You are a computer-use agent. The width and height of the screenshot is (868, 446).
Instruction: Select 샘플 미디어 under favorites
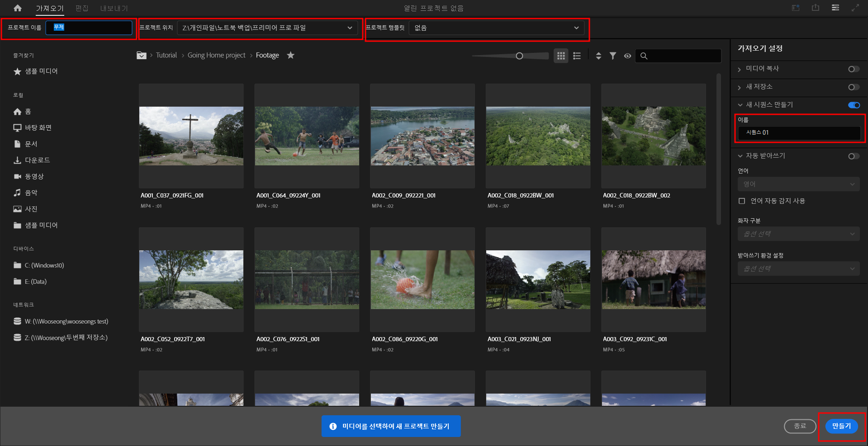click(36, 71)
